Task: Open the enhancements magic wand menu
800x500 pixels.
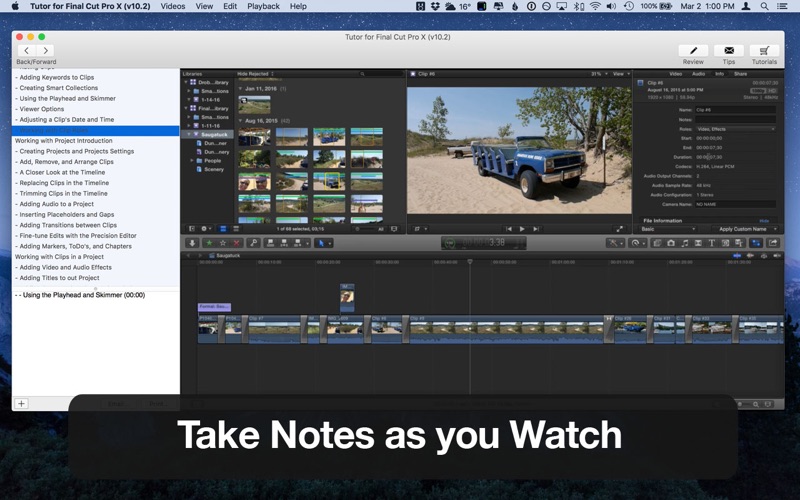Action: coord(614,243)
